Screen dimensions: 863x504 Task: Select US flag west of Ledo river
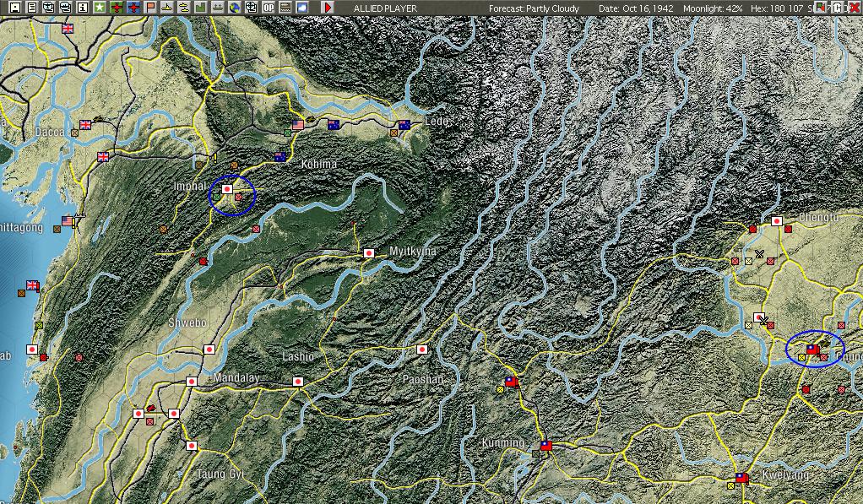(x=298, y=125)
